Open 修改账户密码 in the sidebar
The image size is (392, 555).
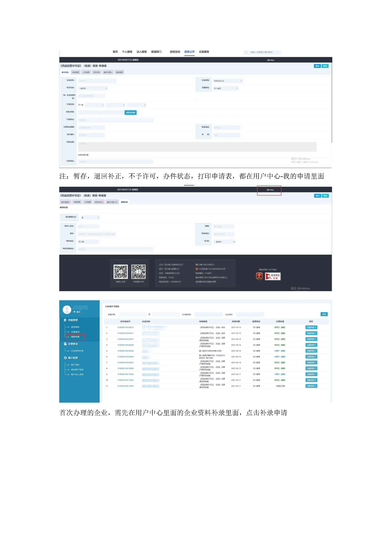pyautogui.click(x=77, y=370)
